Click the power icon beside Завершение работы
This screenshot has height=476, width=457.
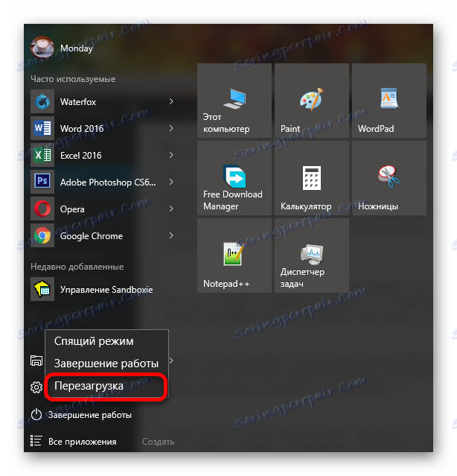[36, 414]
